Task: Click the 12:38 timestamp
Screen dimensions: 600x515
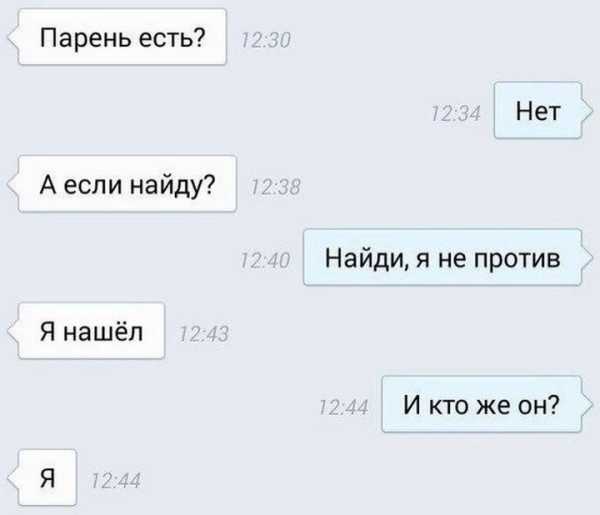Action: (276, 187)
